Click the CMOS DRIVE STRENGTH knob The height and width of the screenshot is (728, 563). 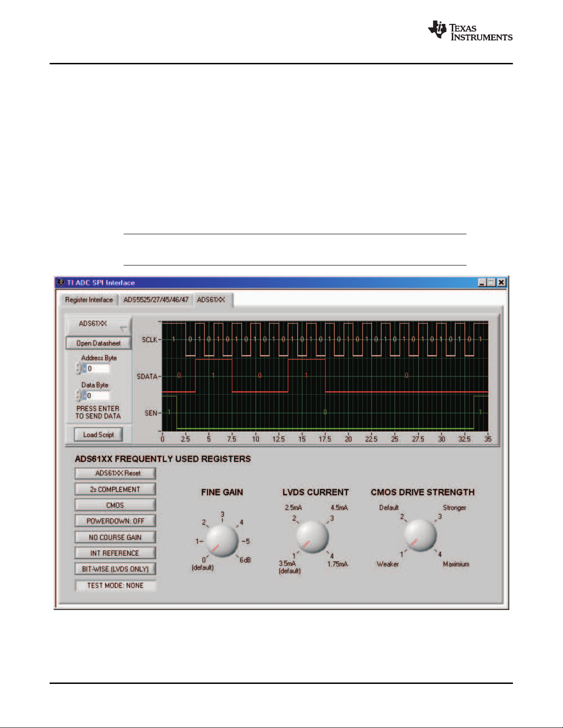click(x=420, y=536)
